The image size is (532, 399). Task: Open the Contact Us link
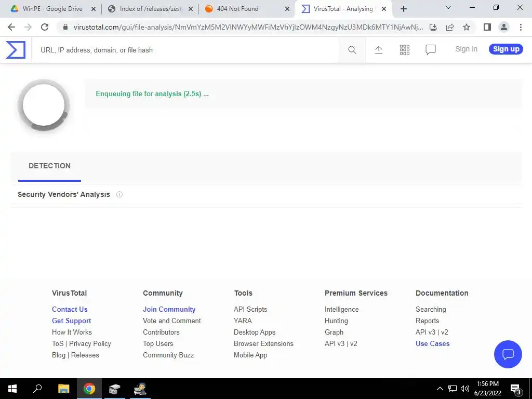[70, 310]
